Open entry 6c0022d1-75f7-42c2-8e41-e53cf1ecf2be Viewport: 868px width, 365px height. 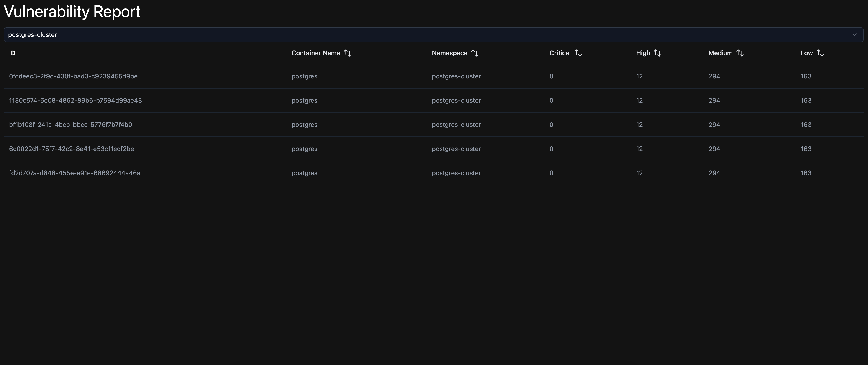[x=72, y=149]
